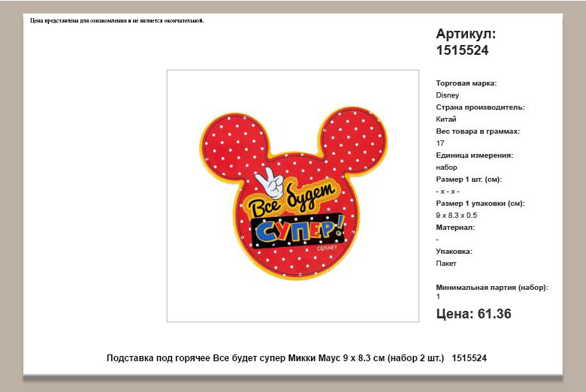Click the brand value 'Disney'
The height and width of the screenshot is (392, 586).
(x=447, y=95)
